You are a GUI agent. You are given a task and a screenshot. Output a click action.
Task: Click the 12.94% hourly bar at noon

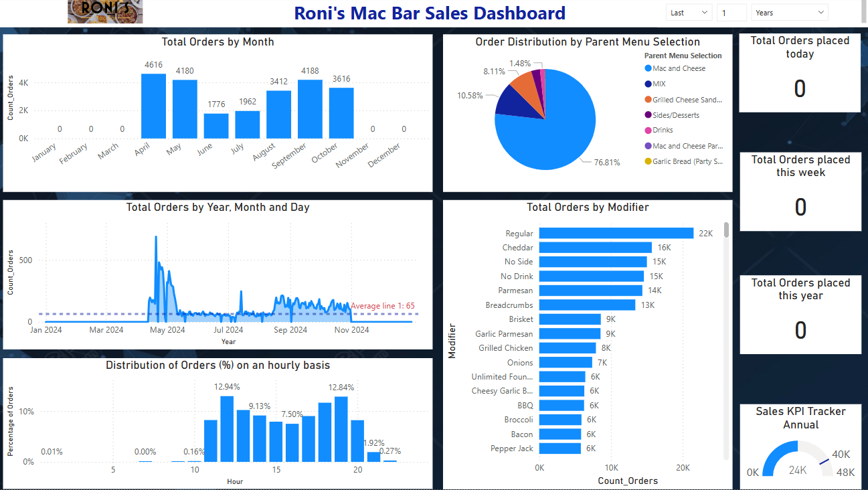point(227,428)
